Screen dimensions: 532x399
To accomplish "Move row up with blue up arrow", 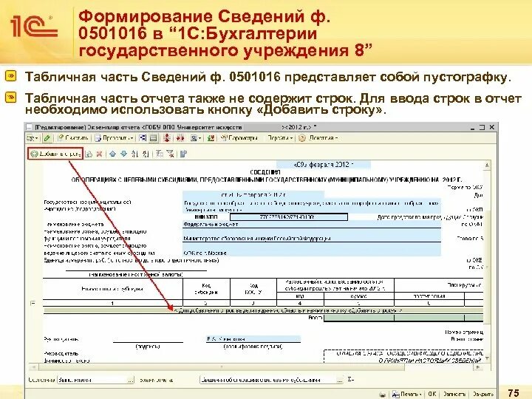I will coord(112,154).
